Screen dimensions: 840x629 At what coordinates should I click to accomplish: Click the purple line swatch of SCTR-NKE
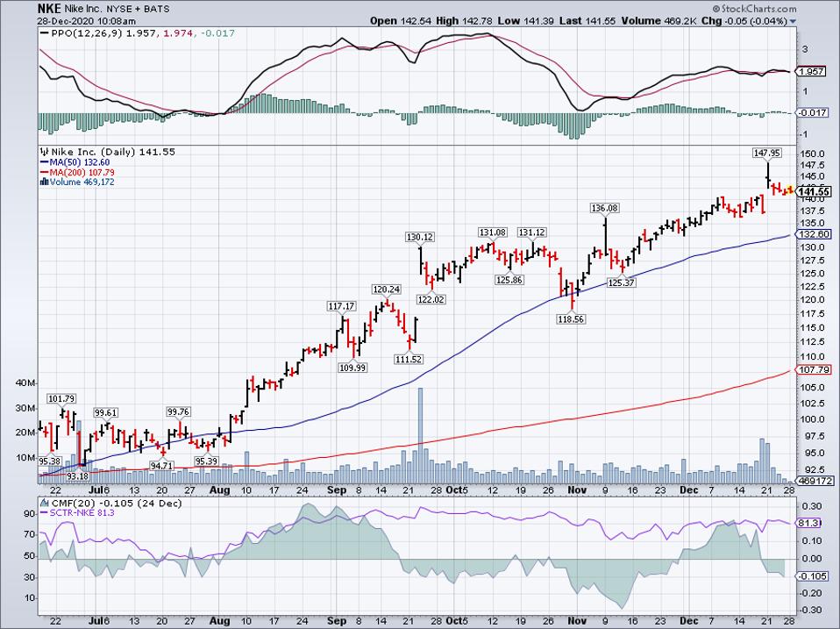pyautogui.click(x=45, y=513)
